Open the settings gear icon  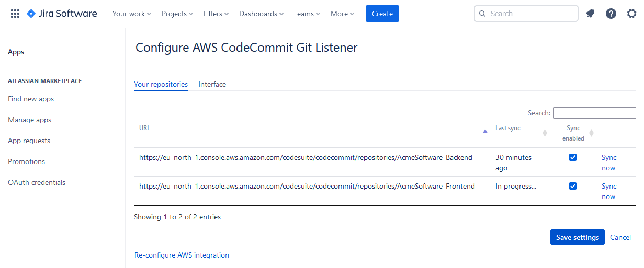[x=632, y=14]
